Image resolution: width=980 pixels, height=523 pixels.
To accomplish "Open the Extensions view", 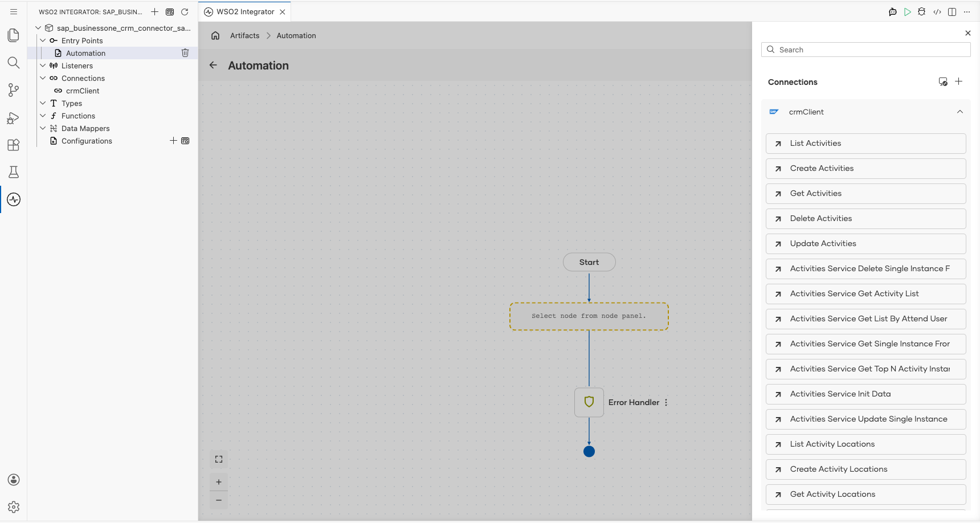I will point(14,145).
